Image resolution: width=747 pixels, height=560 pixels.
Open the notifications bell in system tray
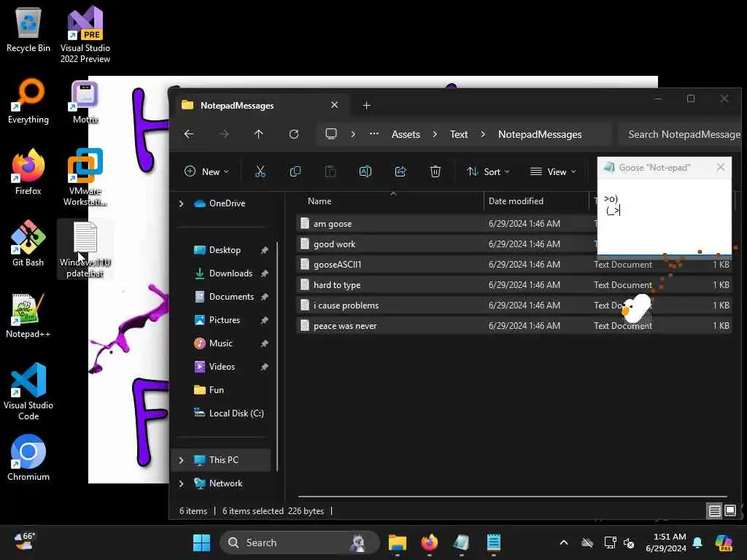coord(697,542)
